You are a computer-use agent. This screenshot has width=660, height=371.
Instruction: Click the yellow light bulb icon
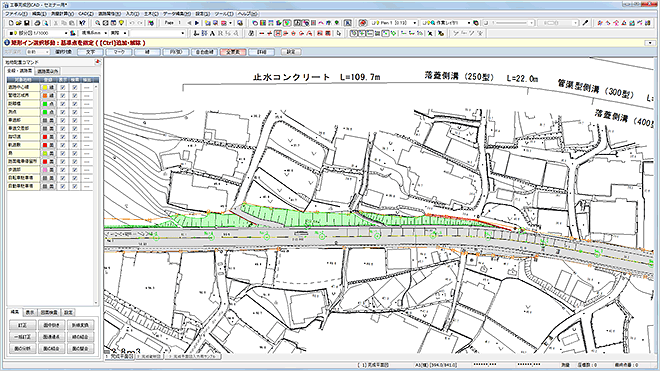tap(121, 23)
